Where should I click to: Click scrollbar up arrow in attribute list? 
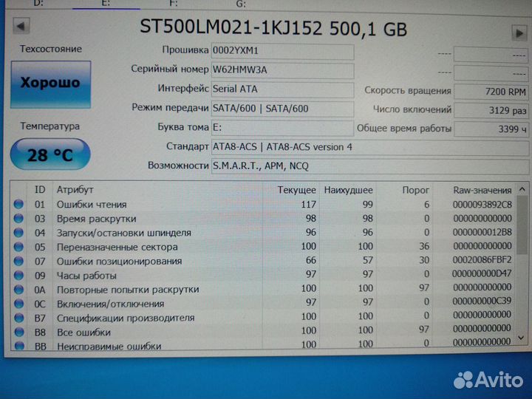[x=522, y=189]
